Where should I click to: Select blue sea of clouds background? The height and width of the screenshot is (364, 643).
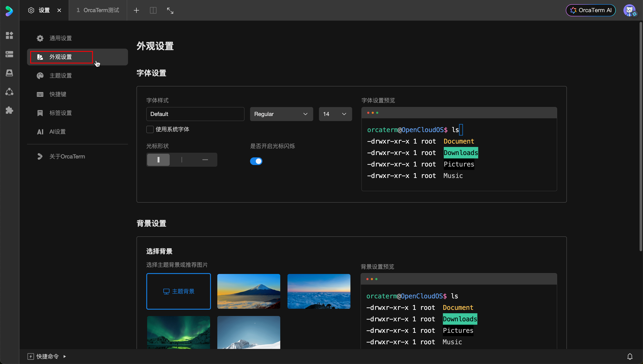(319, 291)
